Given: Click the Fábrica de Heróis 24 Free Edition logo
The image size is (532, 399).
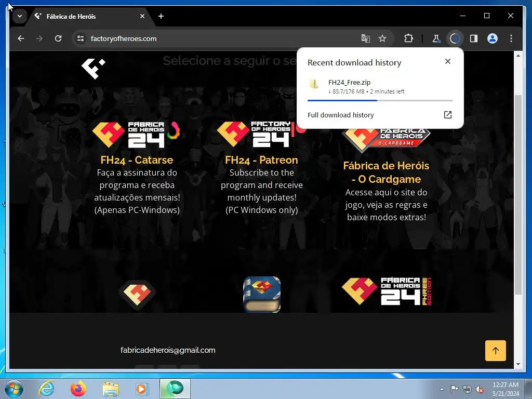Looking at the screenshot, I should tap(387, 291).
